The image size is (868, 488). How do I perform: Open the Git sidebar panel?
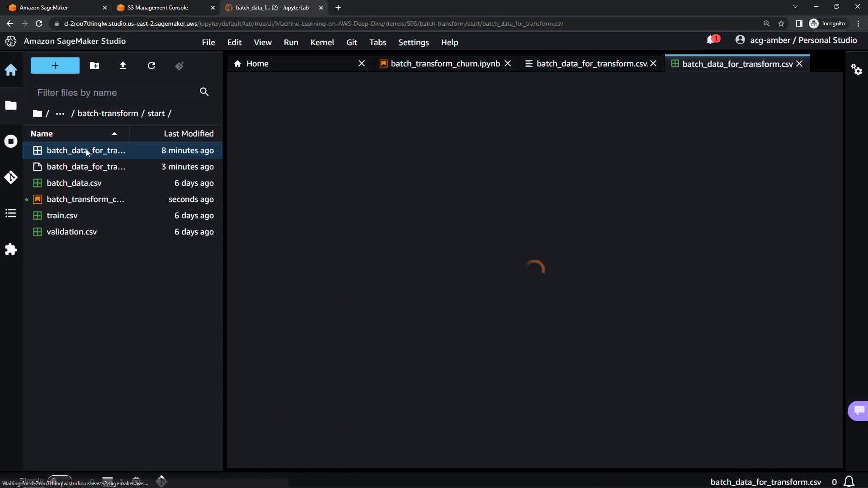click(x=11, y=177)
